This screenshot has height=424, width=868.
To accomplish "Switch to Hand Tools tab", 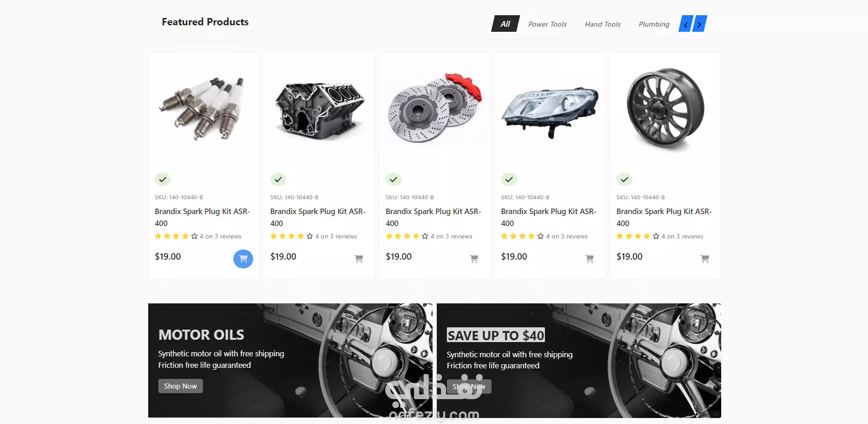I will coord(602,24).
